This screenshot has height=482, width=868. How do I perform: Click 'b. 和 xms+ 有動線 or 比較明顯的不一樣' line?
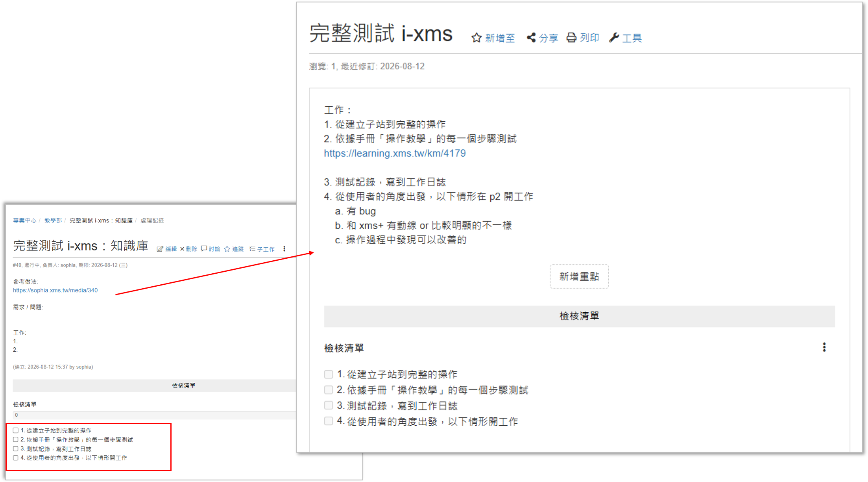coord(423,225)
